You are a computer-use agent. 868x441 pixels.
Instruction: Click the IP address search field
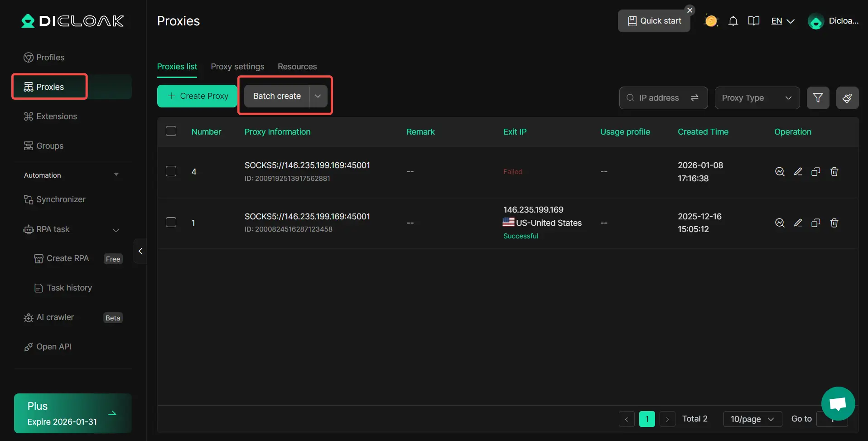pos(659,98)
